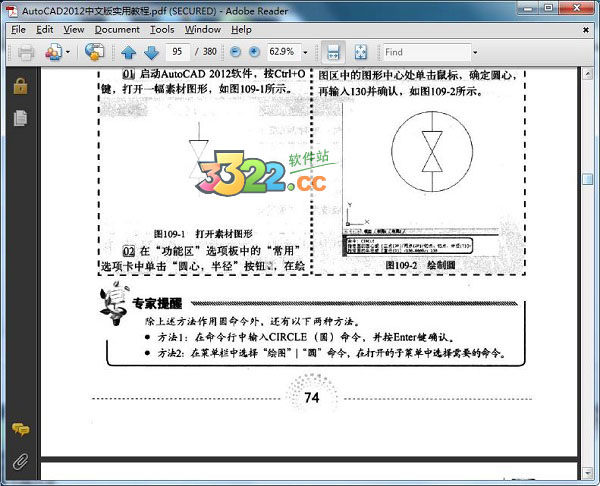Open the Attachments paperclip icon in sidebar
This screenshot has width=600, height=486.
(20, 462)
